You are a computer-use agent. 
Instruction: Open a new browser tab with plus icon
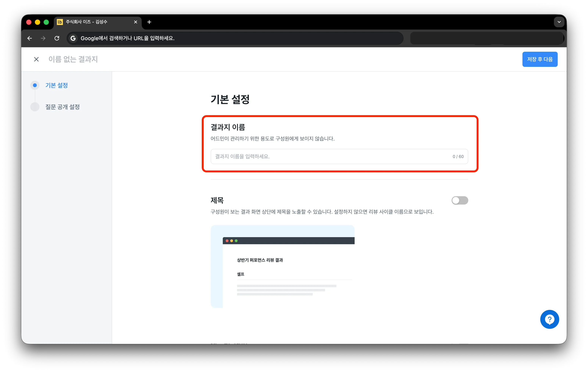pyautogui.click(x=149, y=22)
